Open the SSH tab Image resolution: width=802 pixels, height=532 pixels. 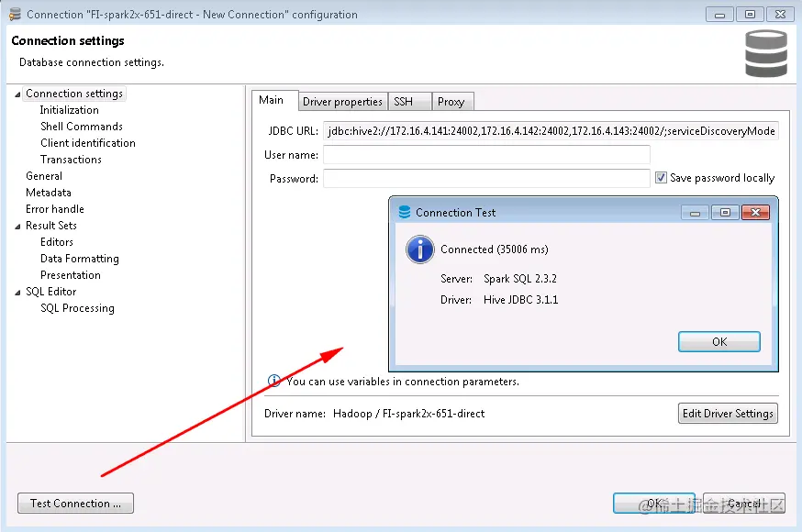[409, 102]
